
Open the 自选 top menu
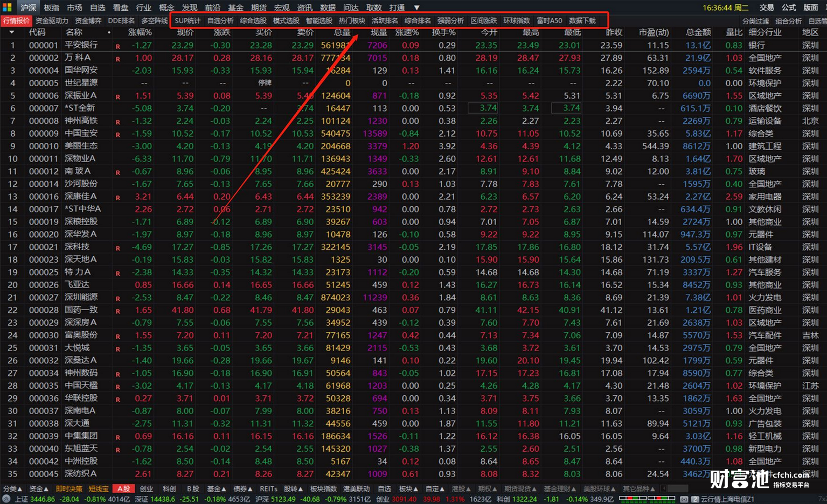tap(98, 8)
